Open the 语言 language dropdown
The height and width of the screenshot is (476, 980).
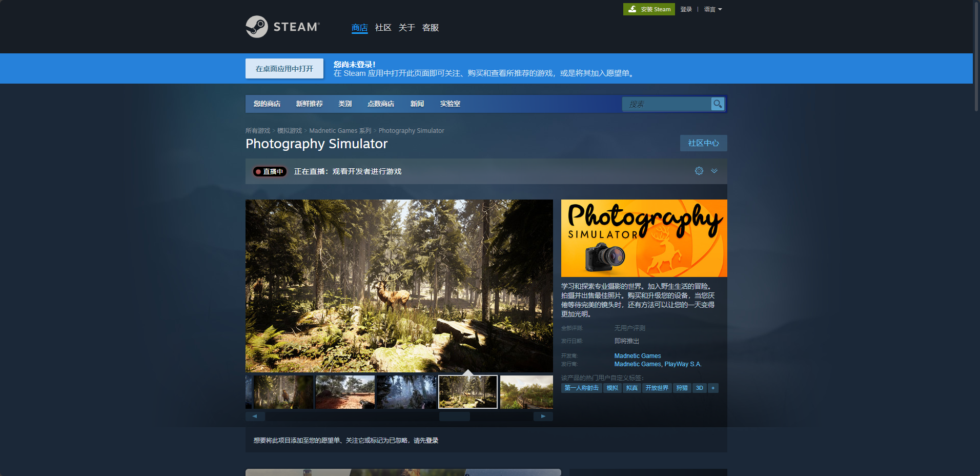pyautogui.click(x=713, y=9)
